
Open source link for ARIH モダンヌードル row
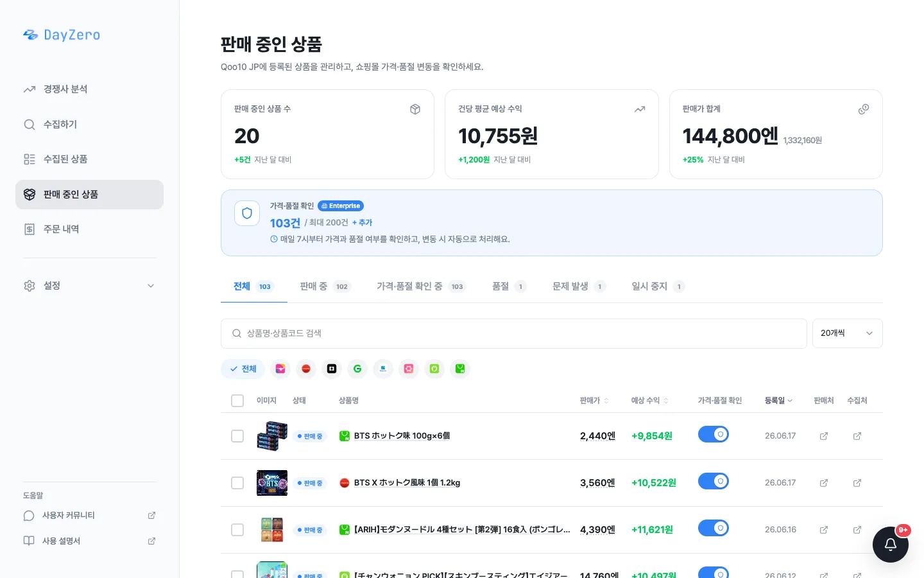pos(857,530)
